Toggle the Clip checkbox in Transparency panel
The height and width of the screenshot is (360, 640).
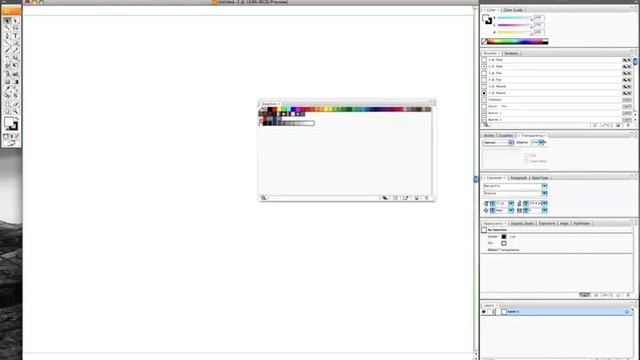pos(526,156)
